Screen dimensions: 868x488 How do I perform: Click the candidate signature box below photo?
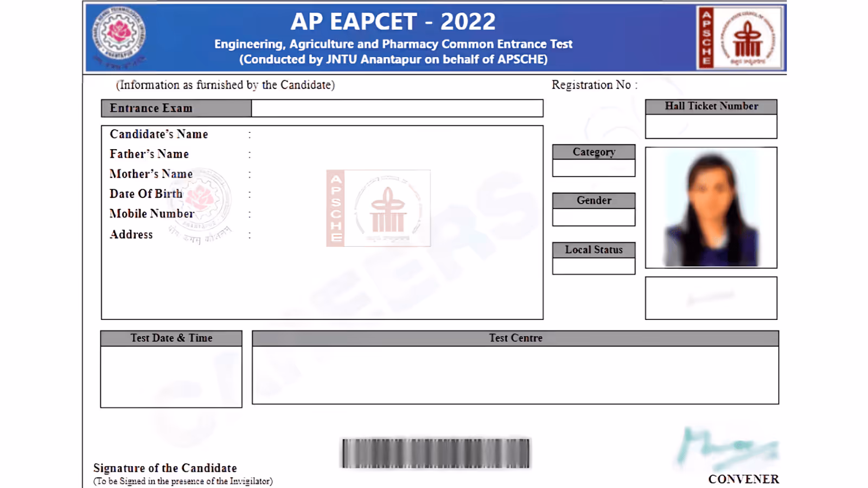[711, 298]
